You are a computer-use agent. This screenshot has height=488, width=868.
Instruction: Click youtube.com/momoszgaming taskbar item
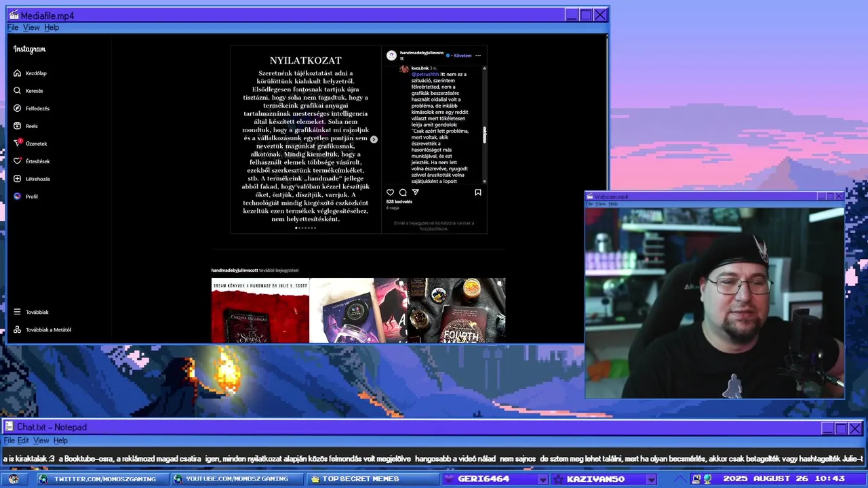(237, 479)
